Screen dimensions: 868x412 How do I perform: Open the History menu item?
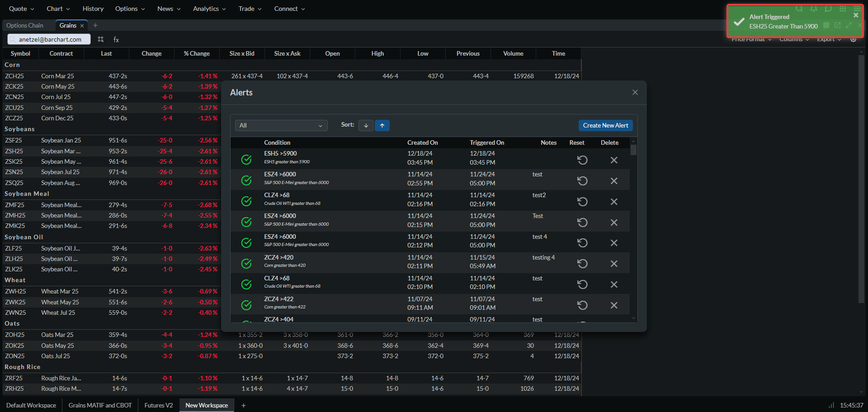pos(93,9)
